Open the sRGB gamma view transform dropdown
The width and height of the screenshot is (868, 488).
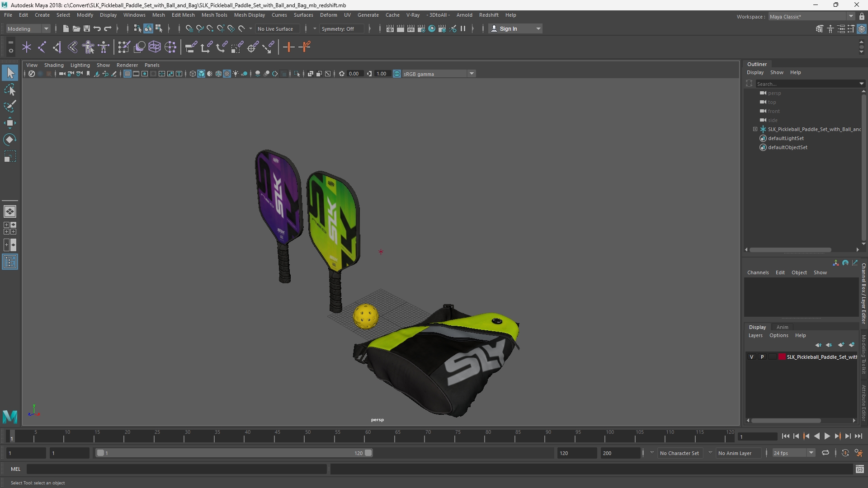(439, 74)
